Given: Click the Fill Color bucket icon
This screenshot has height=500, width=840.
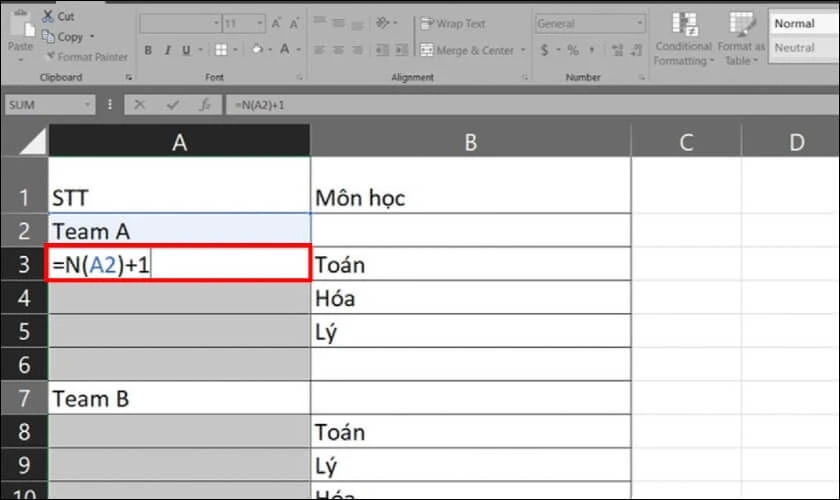Looking at the screenshot, I should [257, 49].
